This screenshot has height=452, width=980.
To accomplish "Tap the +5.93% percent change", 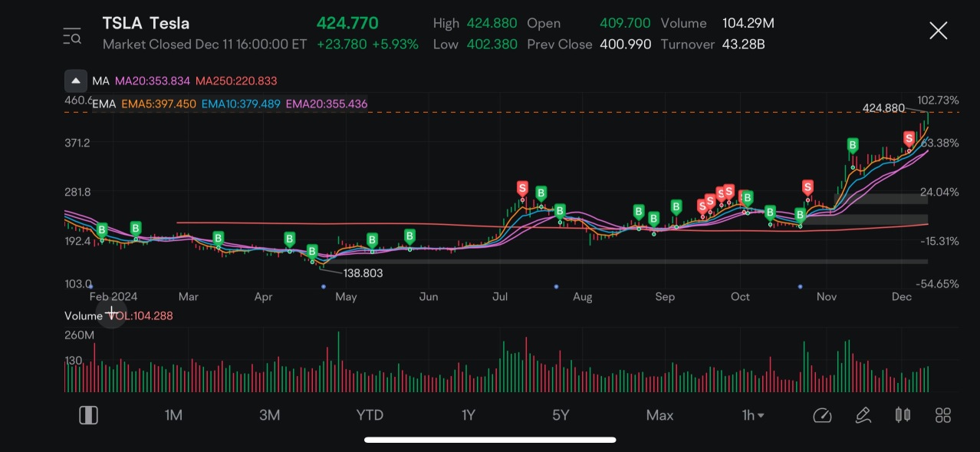I will coord(395,44).
